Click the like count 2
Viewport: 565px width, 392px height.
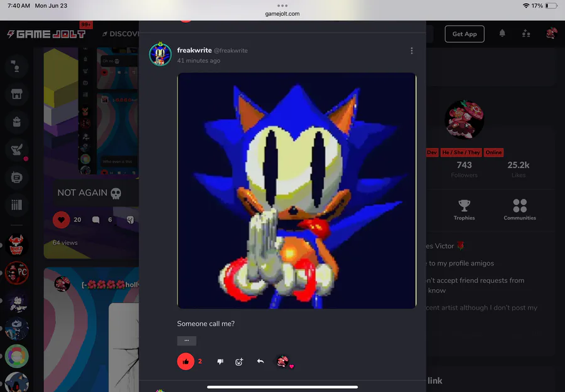(x=200, y=361)
